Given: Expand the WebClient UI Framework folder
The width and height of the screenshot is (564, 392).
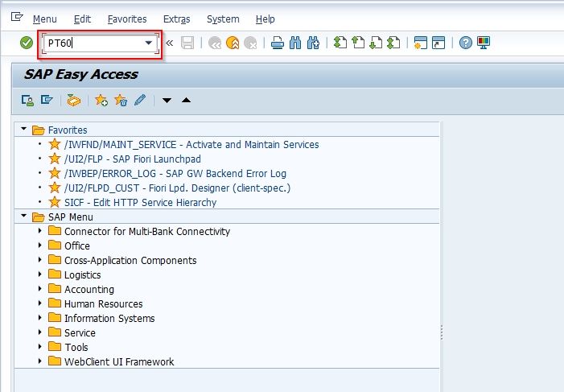Looking at the screenshot, I should 40,361.
